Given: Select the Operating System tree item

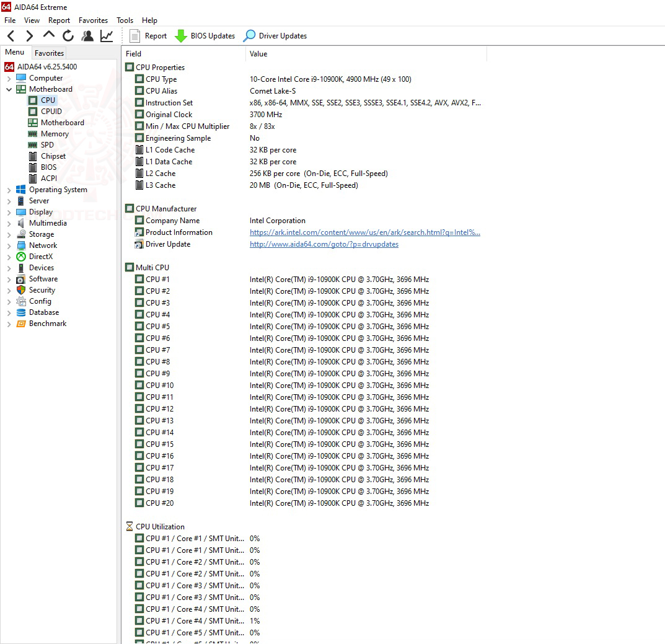Looking at the screenshot, I should [x=51, y=190].
